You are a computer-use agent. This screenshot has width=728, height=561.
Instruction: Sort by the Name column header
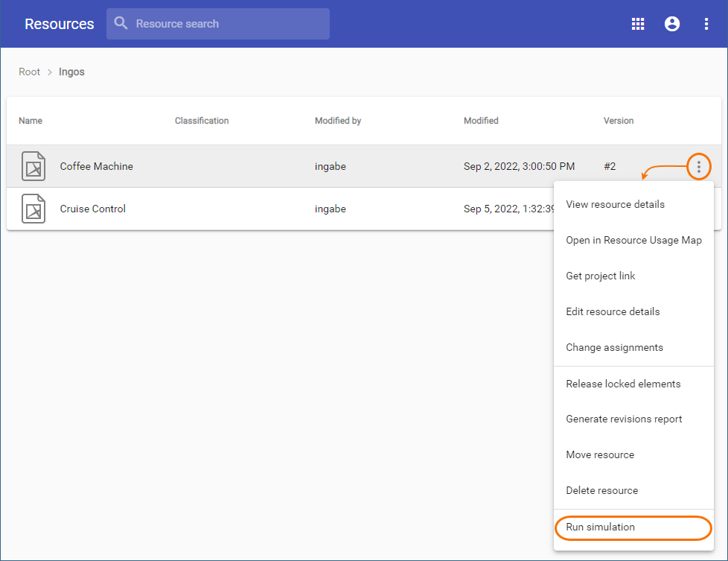[x=31, y=121]
